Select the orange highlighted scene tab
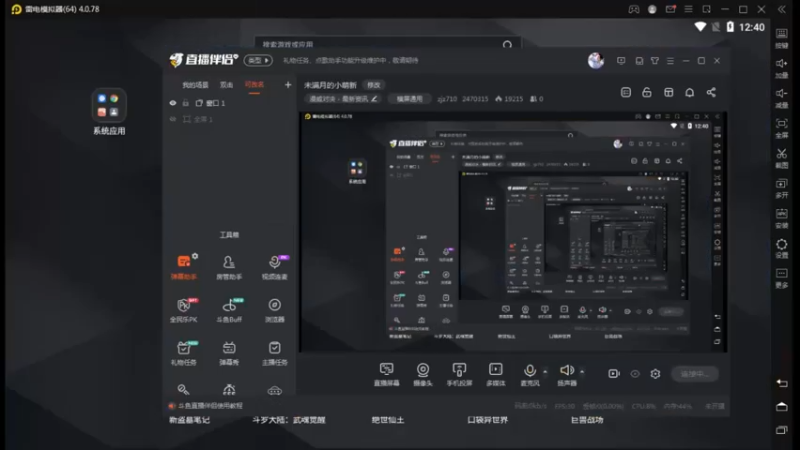Image resolution: width=800 pixels, height=450 pixels. pos(254,85)
